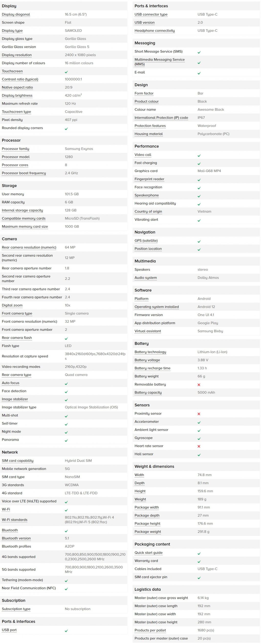The width and height of the screenshot is (261, 644).
Task: Open the Operating system installed link
Action: click(x=156, y=307)
